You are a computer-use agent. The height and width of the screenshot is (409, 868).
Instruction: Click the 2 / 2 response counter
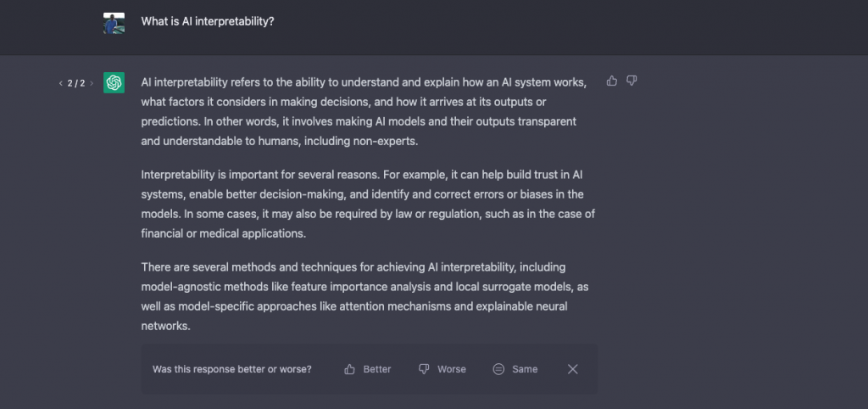[76, 84]
